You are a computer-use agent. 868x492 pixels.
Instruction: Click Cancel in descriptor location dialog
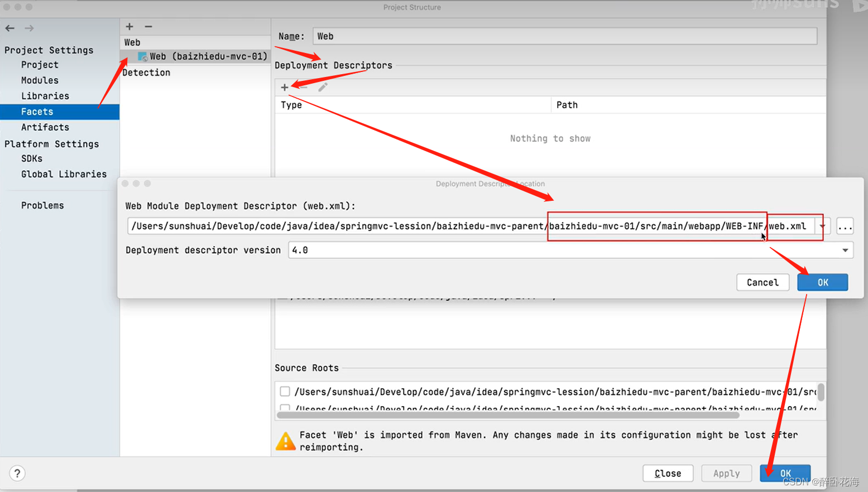tap(763, 283)
